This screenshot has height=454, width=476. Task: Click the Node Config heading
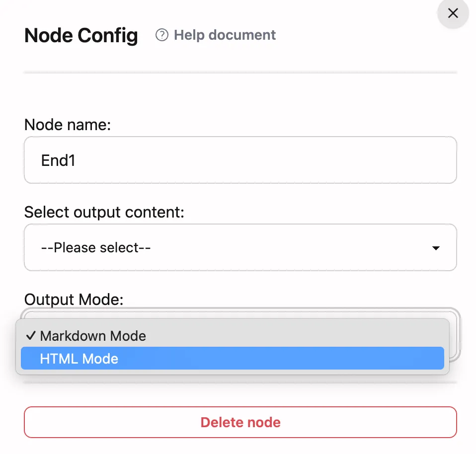click(x=81, y=36)
